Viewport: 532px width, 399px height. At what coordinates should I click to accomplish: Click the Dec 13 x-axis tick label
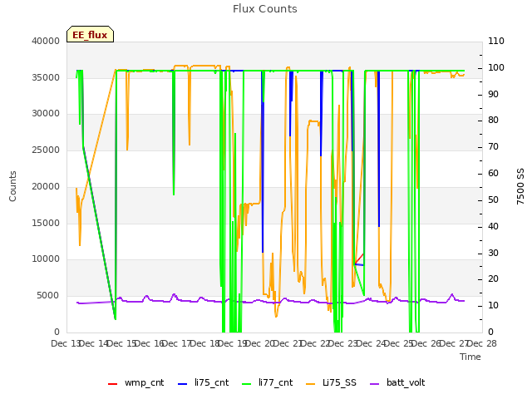[65, 343]
